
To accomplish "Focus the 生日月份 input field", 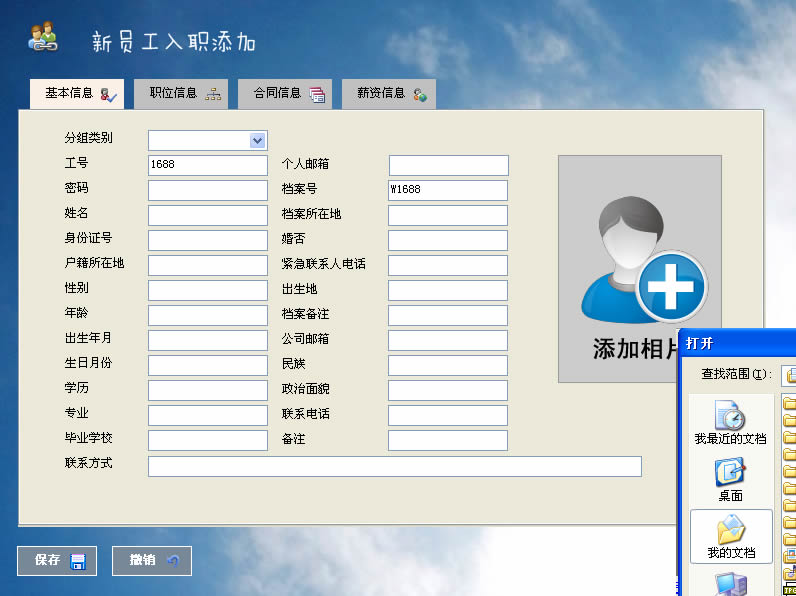I will (x=208, y=366).
